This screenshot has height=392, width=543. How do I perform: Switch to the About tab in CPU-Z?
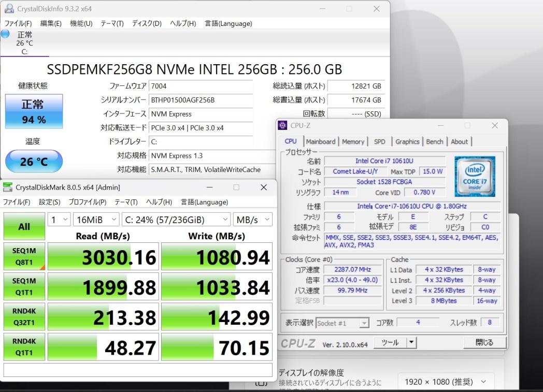(x=459, y=141)
